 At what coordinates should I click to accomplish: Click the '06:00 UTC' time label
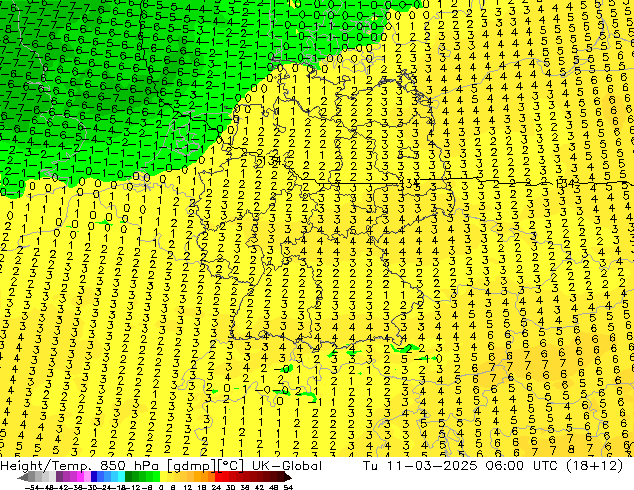point(522,466)
